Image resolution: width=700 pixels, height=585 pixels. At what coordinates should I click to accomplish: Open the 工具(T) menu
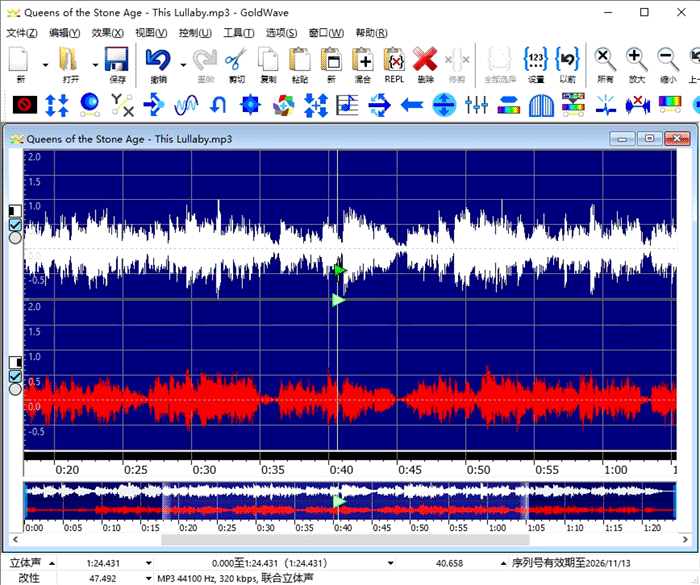pyautogui.click(x=239, y=33)
